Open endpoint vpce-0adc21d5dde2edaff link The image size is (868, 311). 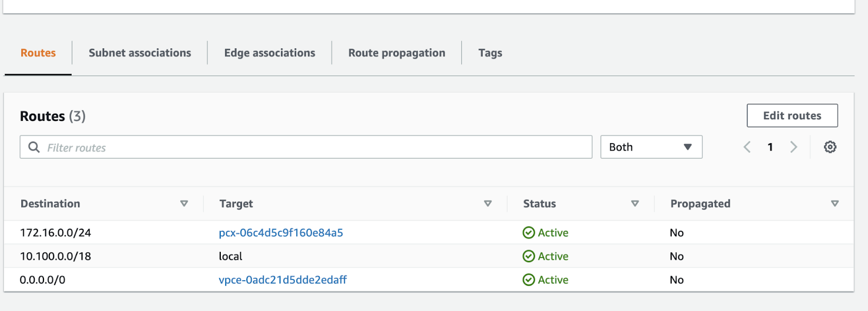(x=283, y=280)
